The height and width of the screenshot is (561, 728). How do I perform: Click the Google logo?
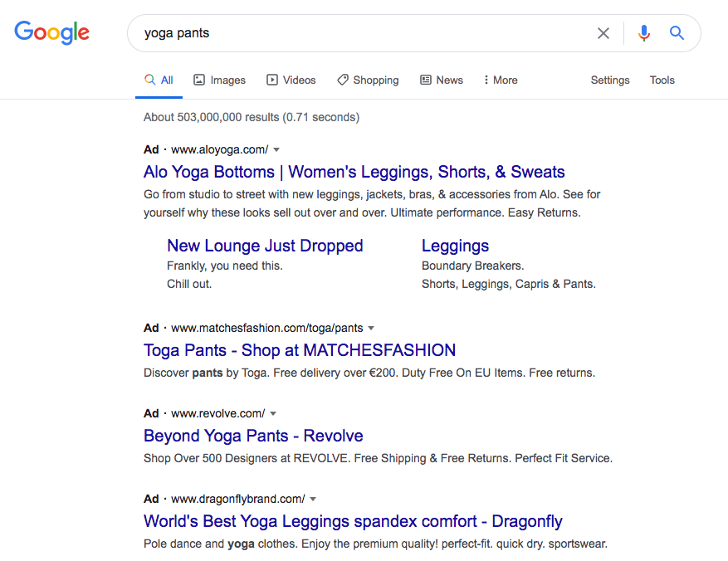pyautogui.click(x=51, y=32)
